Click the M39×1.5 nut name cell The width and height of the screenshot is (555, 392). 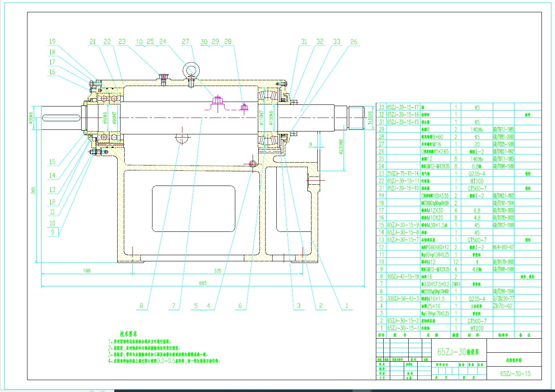(434, 225)
